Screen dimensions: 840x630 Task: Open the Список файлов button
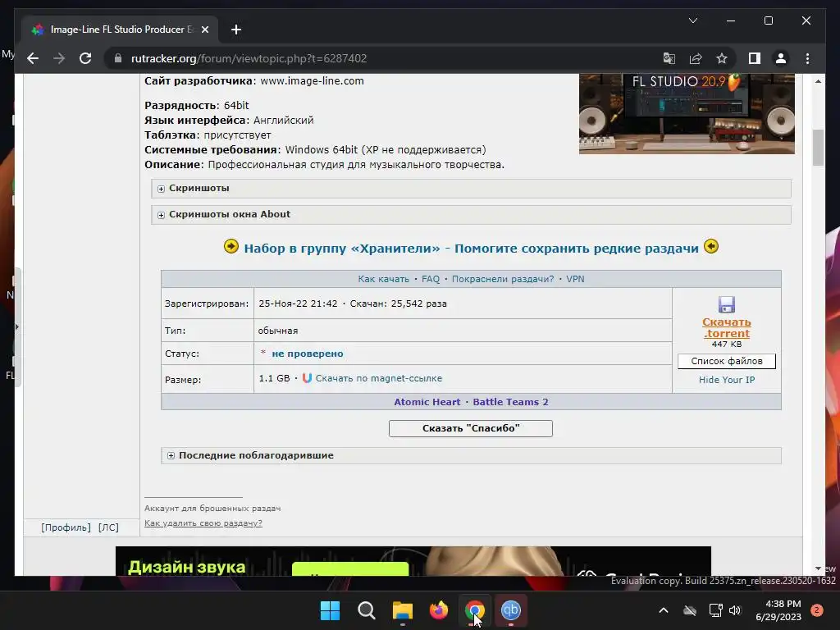pyautogui.click(x=727, y=361)
